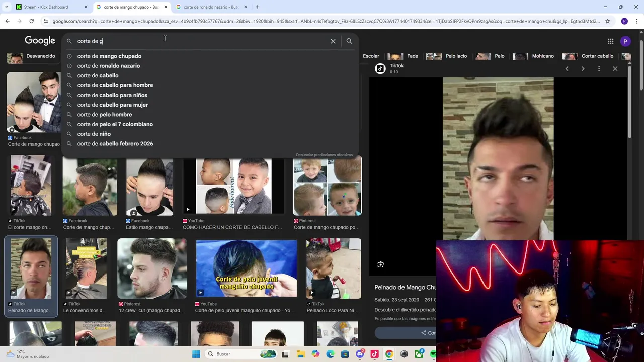Select suggestion corte de cabello para niños
The height and width of the screenshot is (362, 644).
(x=112, y=95)
